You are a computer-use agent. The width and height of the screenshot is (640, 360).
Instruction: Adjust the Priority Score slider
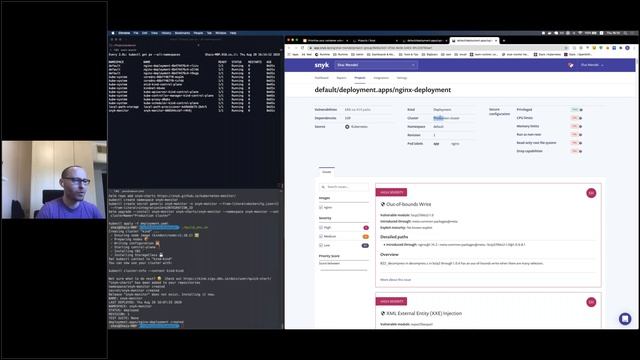pyautogui.click(x=344, y=270)
